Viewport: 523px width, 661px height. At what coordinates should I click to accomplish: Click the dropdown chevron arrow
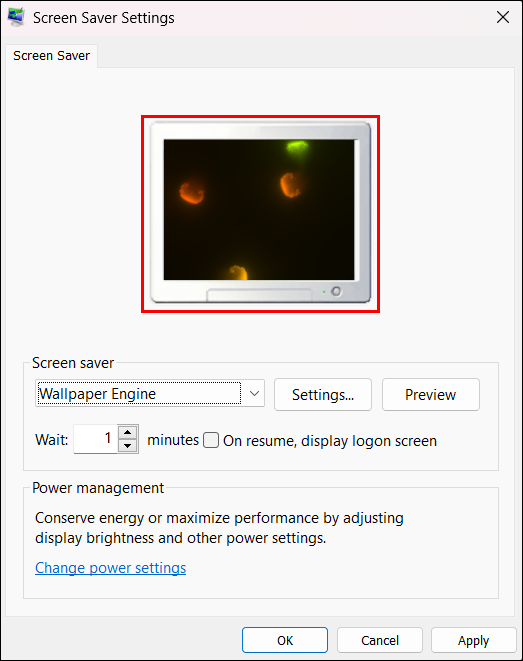[x=254, y=393]
